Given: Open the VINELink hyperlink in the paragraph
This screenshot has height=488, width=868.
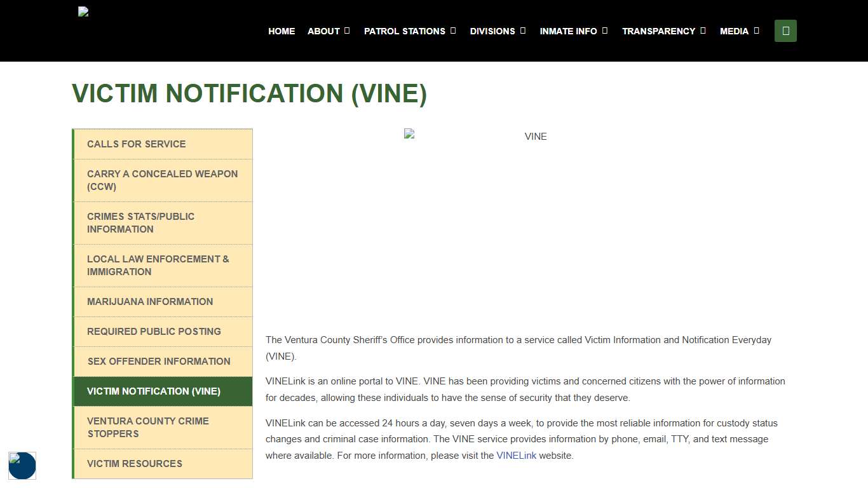Looking at the screenshot, I should 516,455.
